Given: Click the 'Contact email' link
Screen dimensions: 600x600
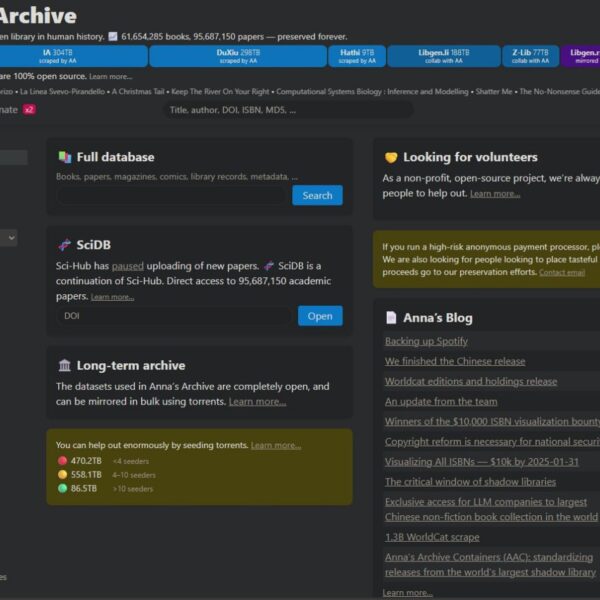Looking at the screenshot, I should [x=562, y=272].
